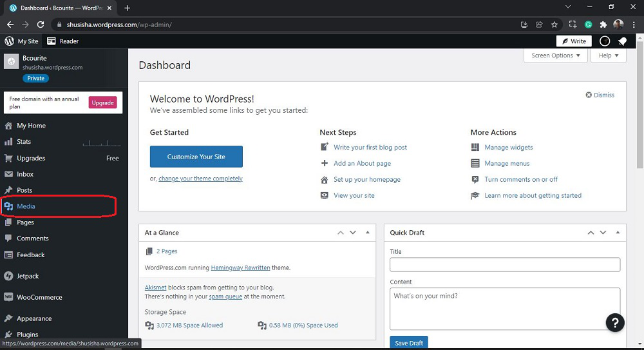Open the Chrome three-dot menu
The height and width of the screenshot is (350, 644).
click(634, 24)
